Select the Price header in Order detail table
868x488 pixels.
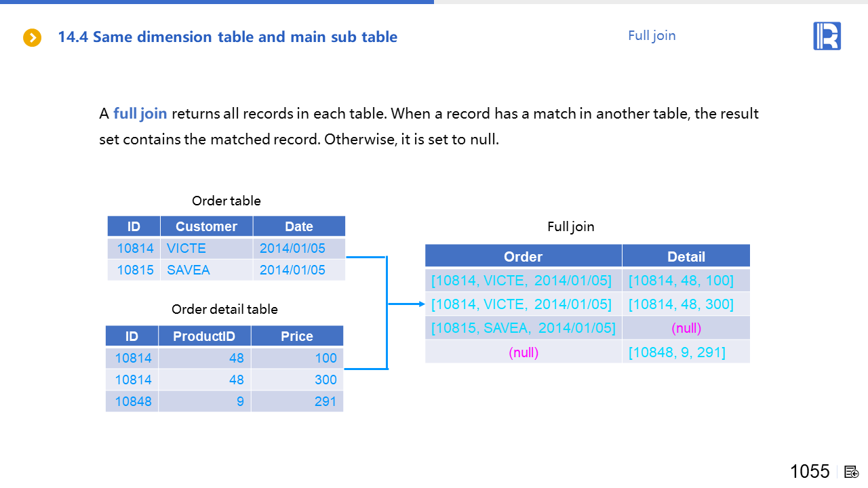coord(297,336)
